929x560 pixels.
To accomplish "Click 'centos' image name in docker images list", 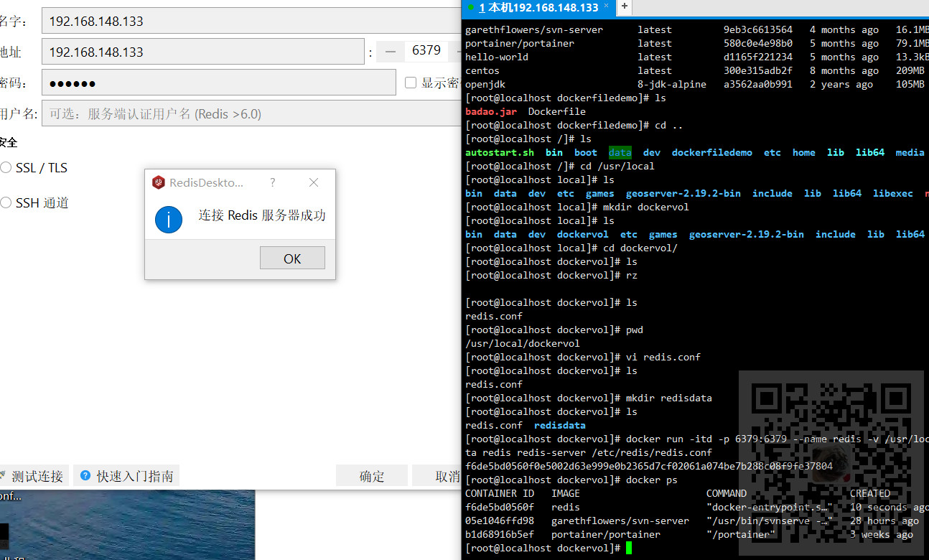I will [482, 70].
